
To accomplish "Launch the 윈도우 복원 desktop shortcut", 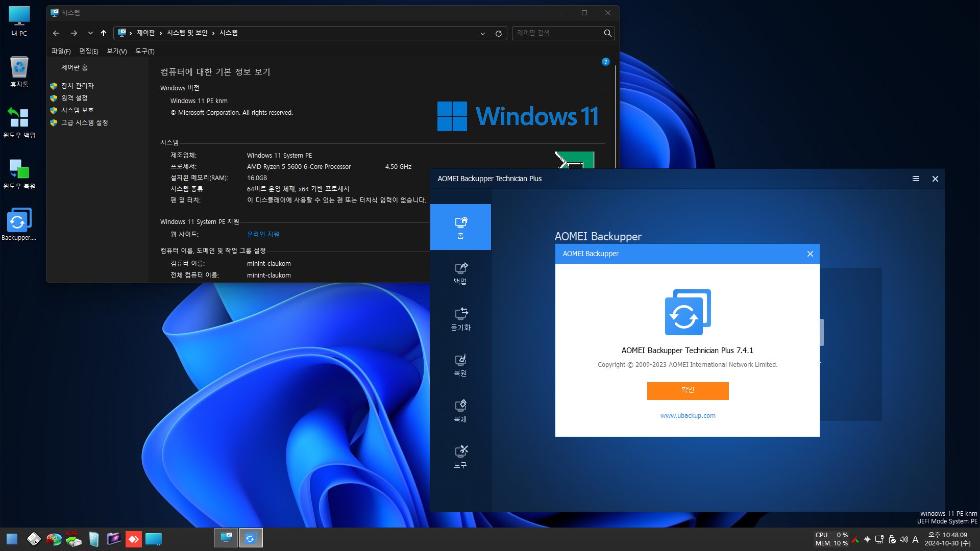I will [x=19, y=174].
